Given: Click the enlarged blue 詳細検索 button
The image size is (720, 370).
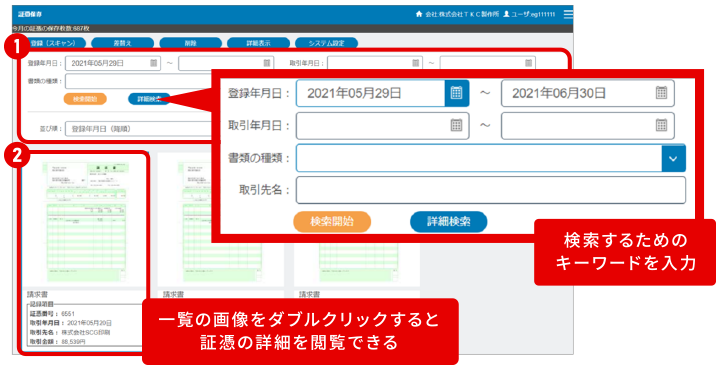Looking at the screenshot, I should [449, 222].
